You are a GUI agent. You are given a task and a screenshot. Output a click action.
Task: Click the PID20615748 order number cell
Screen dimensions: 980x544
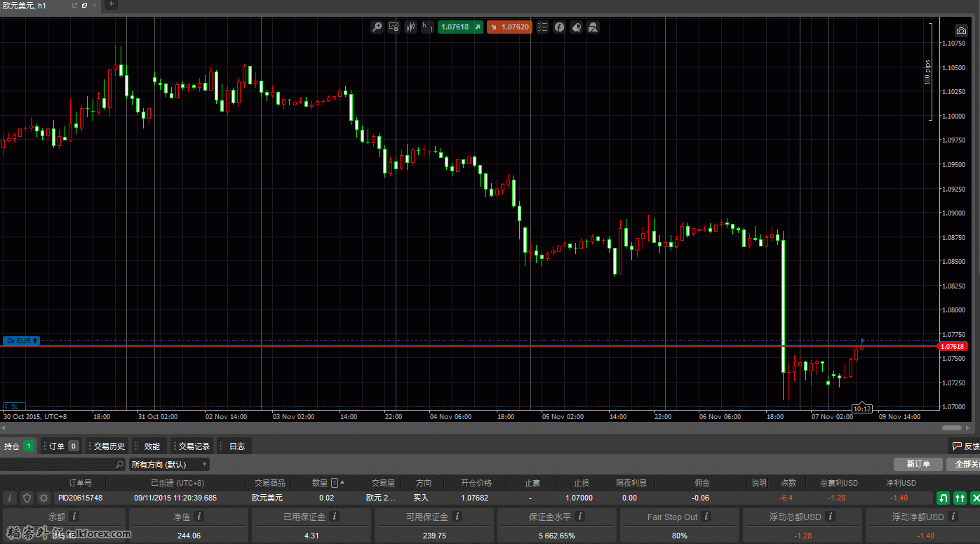click(x=80, y=498)
